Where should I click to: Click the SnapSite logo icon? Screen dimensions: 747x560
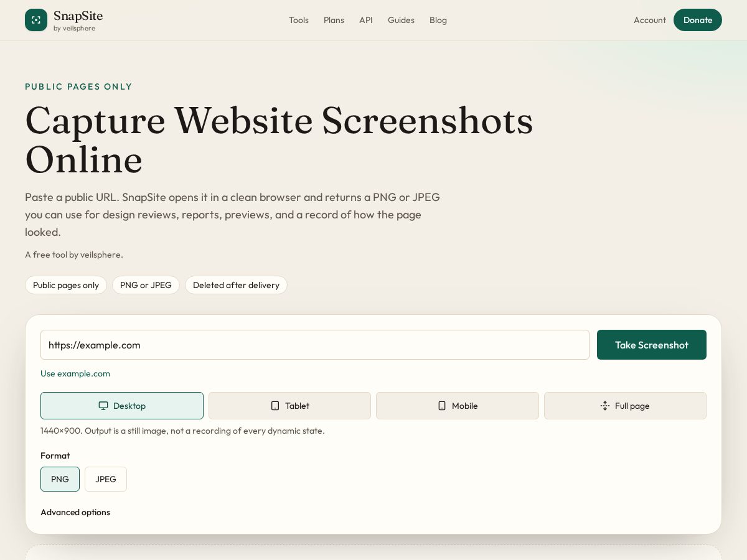[36, 20]
